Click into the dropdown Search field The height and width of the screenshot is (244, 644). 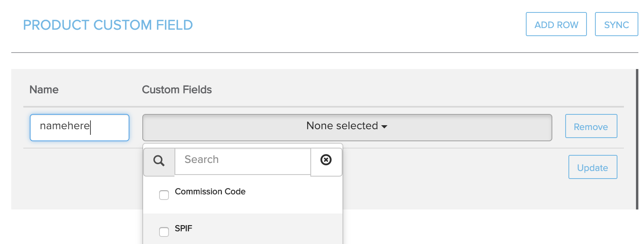click(x=242, y=160)
